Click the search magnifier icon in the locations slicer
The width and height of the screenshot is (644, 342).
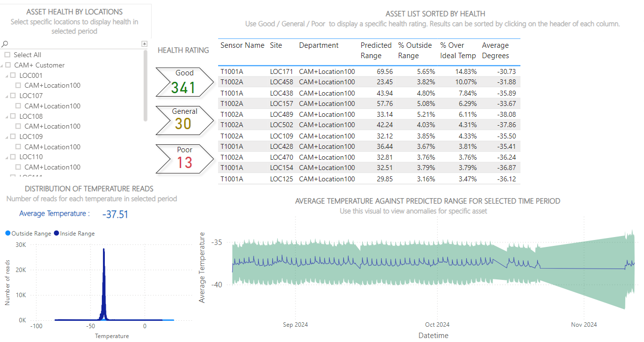4,44
